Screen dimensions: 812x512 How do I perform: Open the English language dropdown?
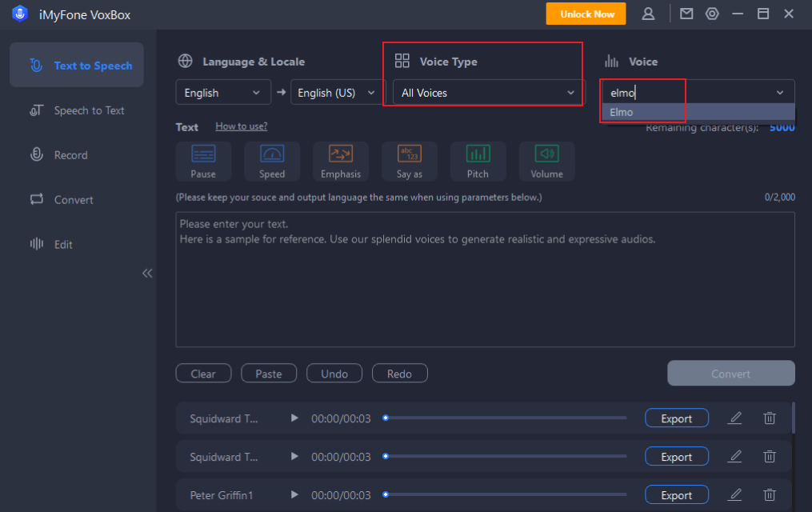coord(223,92)
